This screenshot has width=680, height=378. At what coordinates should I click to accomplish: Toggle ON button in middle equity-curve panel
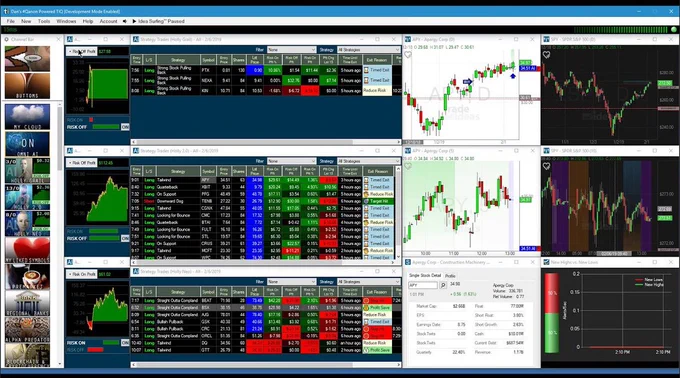pyautogui.click(x=125, y=238)
